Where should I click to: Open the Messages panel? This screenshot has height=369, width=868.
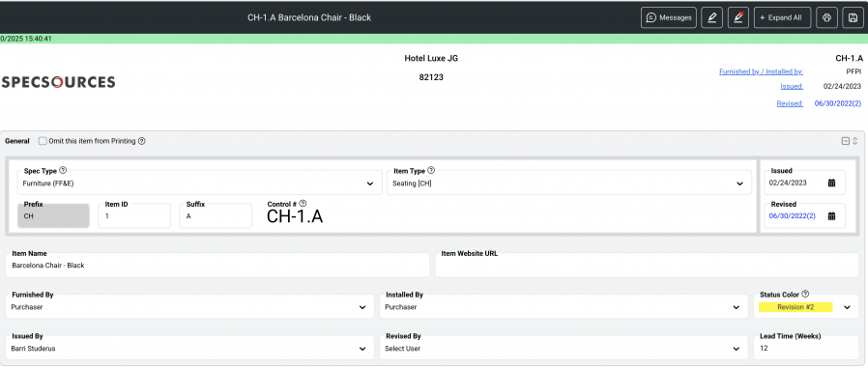pos(669,17)
